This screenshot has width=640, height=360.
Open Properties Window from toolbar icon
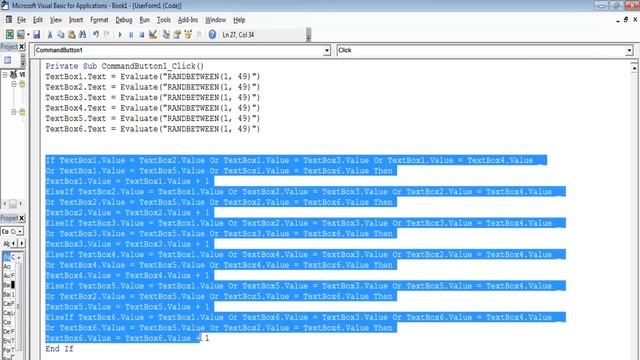point(177,35)
